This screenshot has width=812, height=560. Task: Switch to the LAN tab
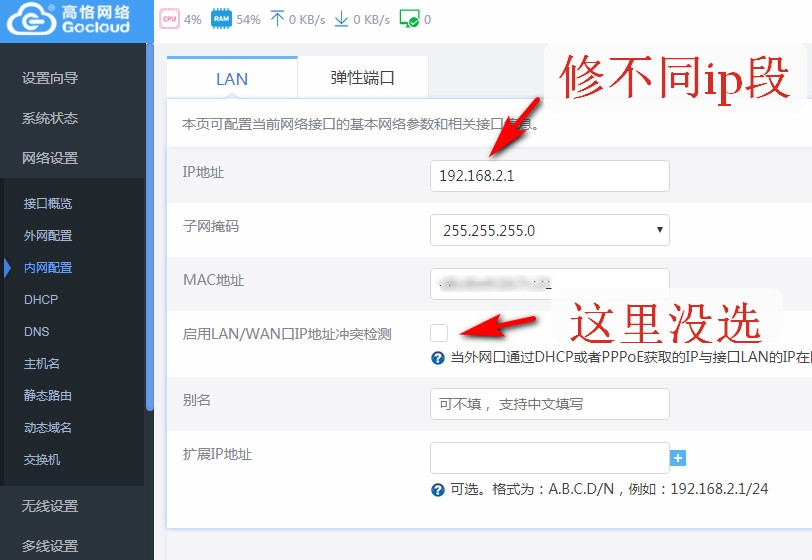coord(232,78)
